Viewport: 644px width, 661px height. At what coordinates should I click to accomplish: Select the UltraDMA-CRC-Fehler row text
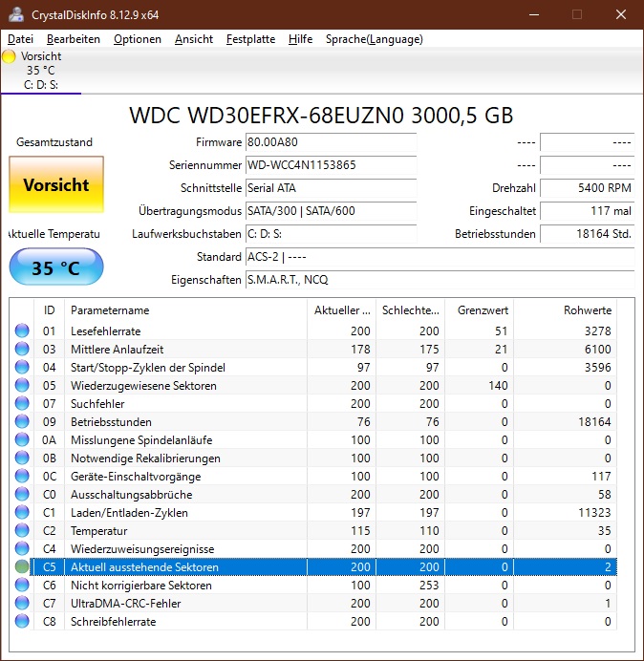126,604
